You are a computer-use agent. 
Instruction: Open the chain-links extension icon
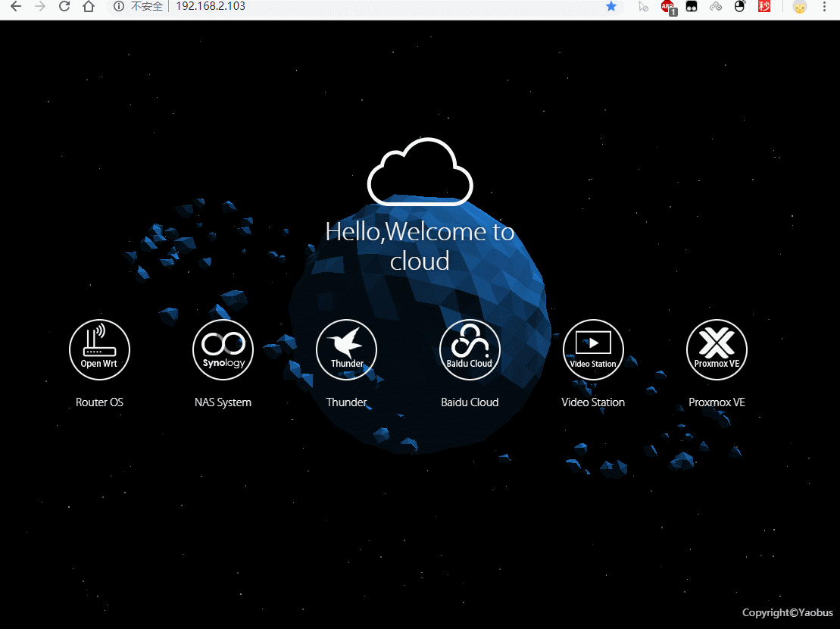[715, 7]
